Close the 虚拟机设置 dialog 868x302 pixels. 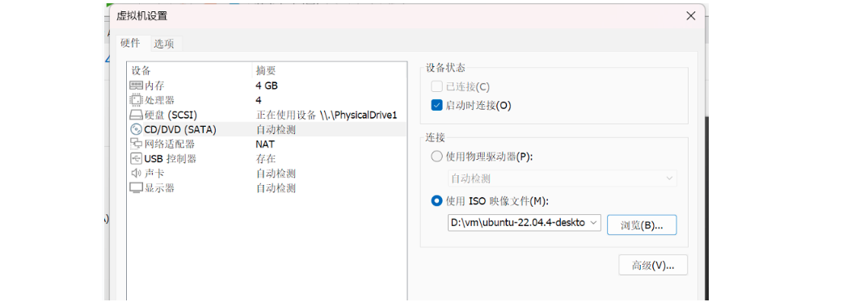690,16
